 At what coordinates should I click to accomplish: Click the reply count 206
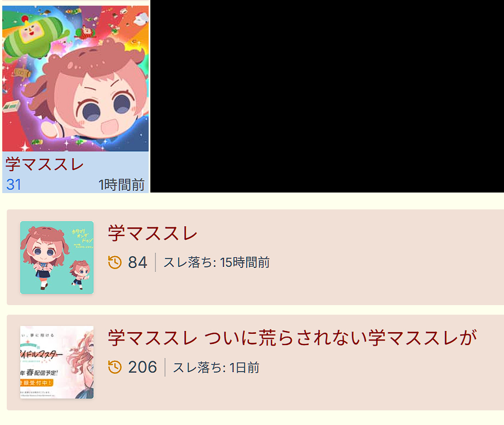pyautogui.click(x=142, y=367)
